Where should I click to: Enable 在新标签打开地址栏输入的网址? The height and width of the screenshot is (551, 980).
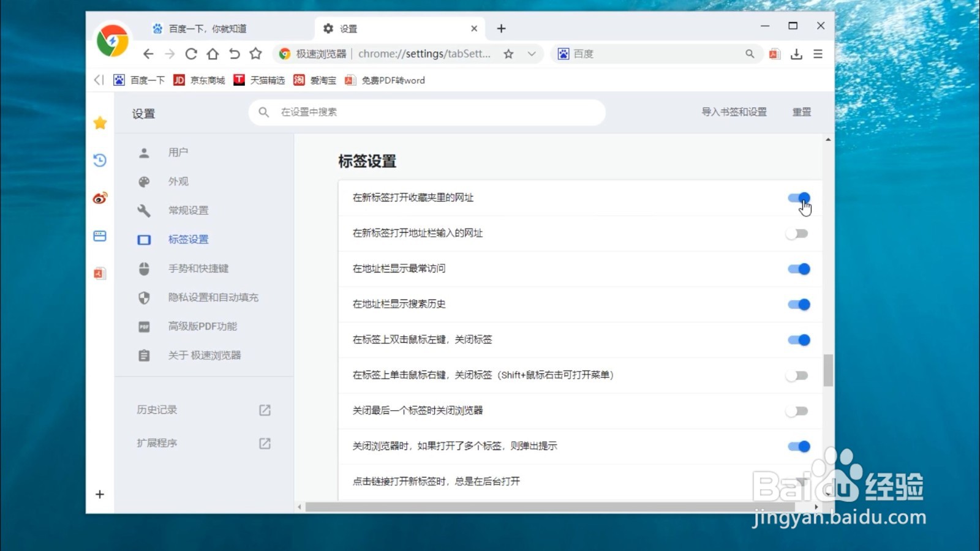coord(798,233)
